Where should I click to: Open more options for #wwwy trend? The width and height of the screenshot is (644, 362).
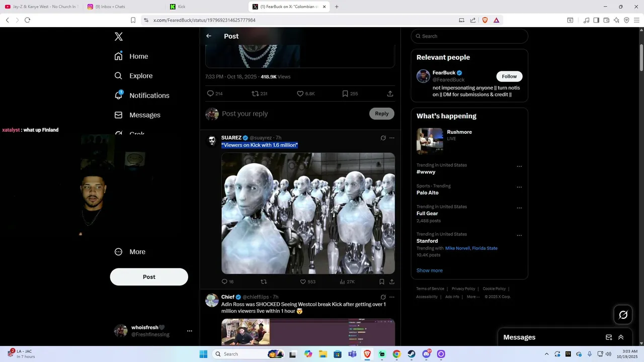pyautogui.click(x=519, y=166)
